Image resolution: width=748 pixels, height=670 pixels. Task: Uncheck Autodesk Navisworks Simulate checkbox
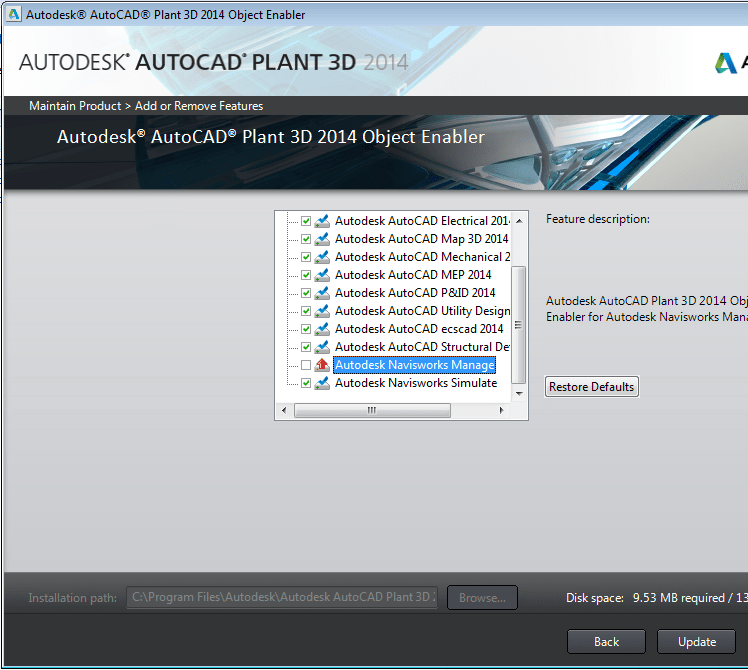pyautogui.click(x=306, y=383)
